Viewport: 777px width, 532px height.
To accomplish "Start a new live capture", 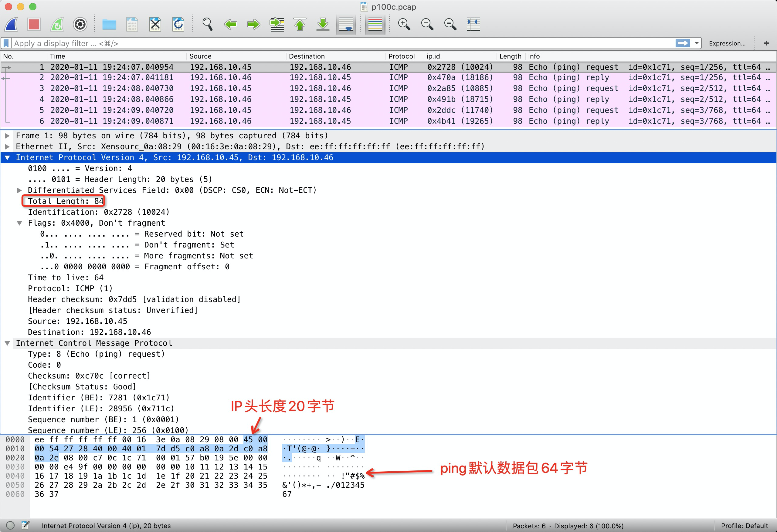I will click(11, 24).
